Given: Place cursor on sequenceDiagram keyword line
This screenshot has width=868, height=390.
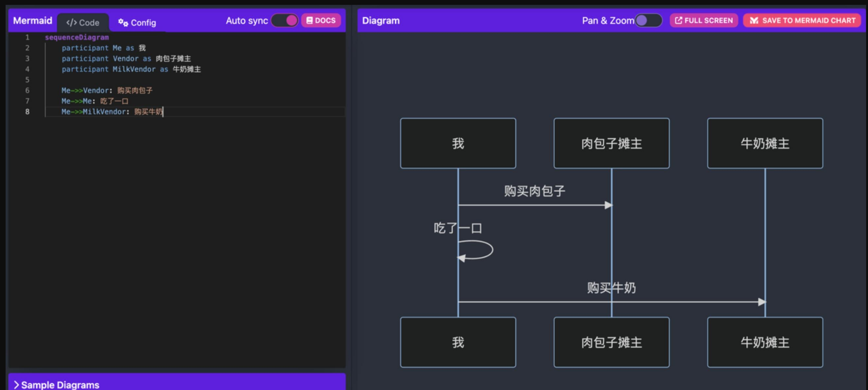Looking at the screenshot, I should tap(77, 37).
